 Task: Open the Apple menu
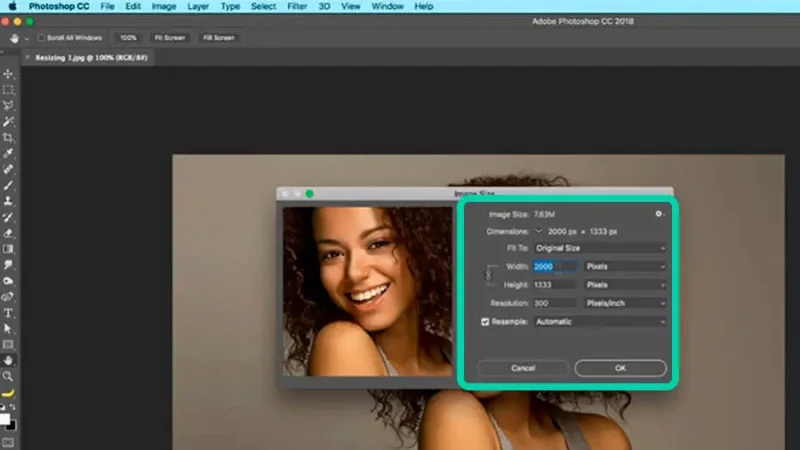(13, 6)
